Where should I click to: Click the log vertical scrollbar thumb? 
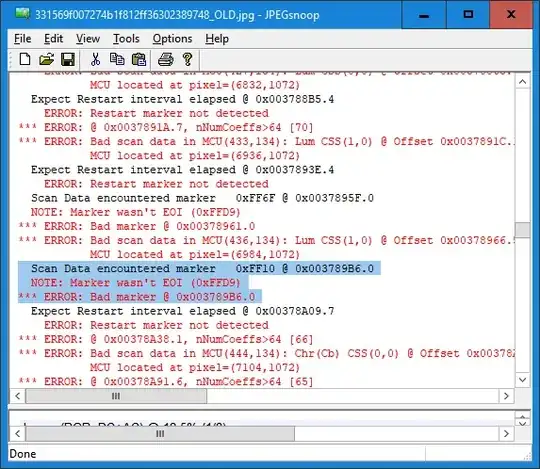(x=522, y=230)
